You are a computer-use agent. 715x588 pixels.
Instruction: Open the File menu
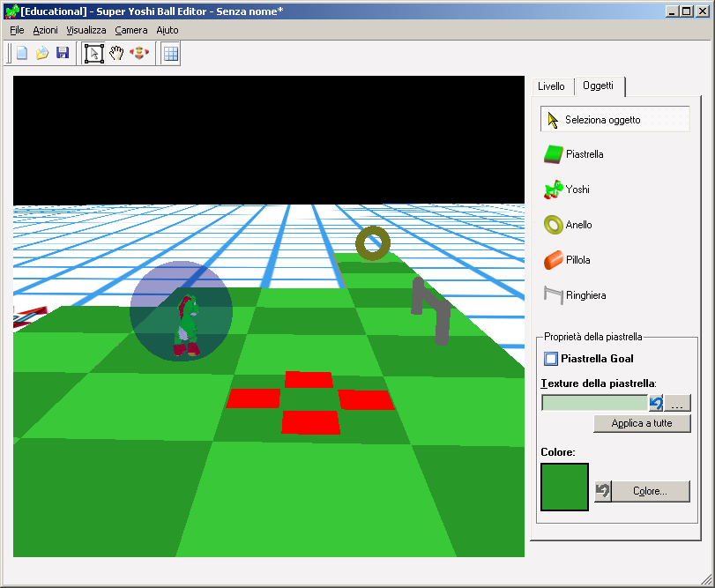(17, 30)
